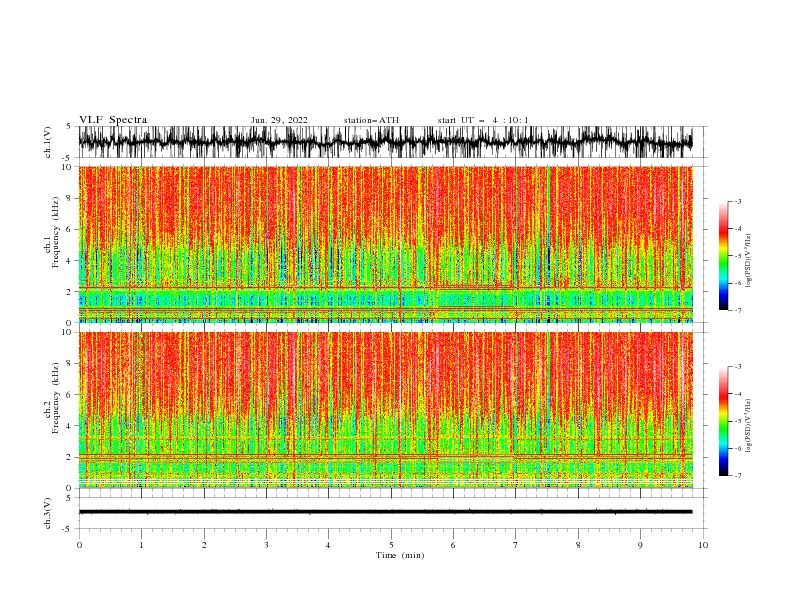Click the 'station=ATH' label
This screenshot has width=792, height=612.
tap(371, 120)
